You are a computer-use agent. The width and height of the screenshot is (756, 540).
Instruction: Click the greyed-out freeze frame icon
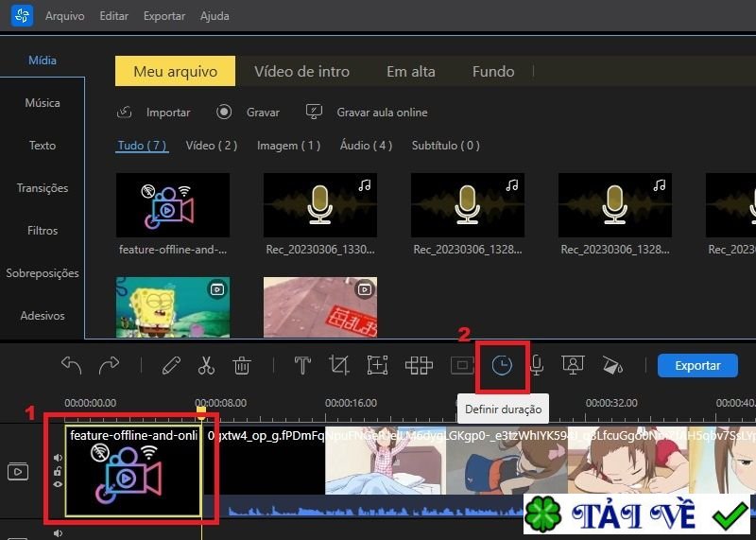coord(462,365)
